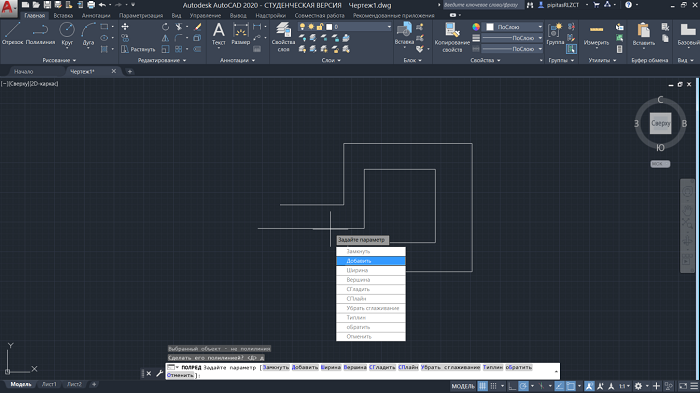
Task: Click the Undo arrow in quick access toolbar
Action: tap(102, 5)
